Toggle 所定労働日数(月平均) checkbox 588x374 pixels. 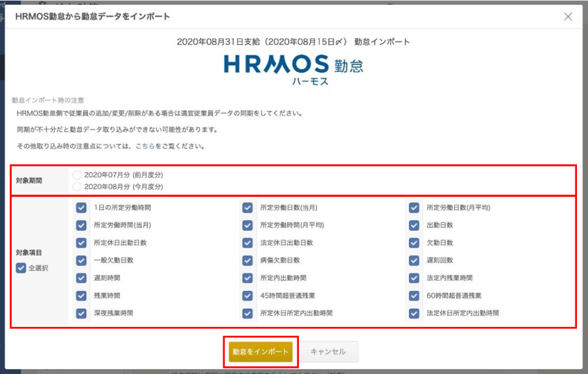(x=414, y=208)
